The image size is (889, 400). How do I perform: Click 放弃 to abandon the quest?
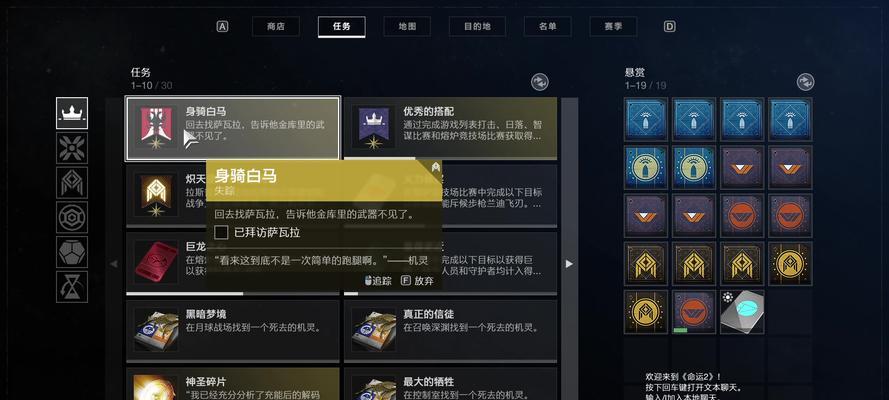click(x=417, y=280)
